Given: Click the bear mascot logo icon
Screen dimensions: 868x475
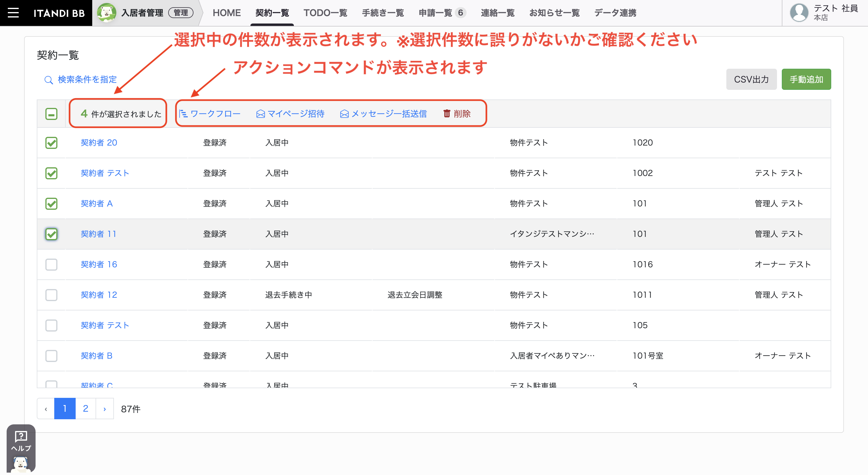Looking at the screenshot, I should 106,12.
